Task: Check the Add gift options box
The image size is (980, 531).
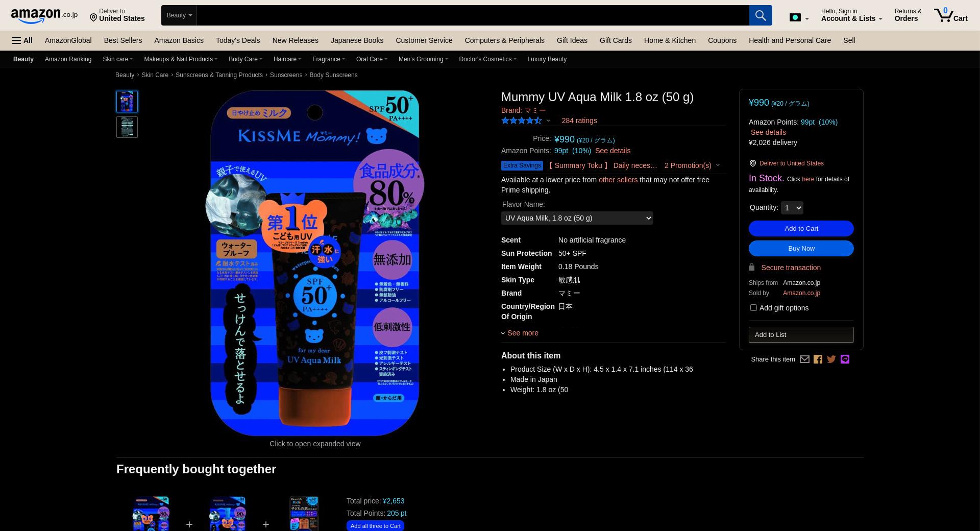Action: pos(753,307)
